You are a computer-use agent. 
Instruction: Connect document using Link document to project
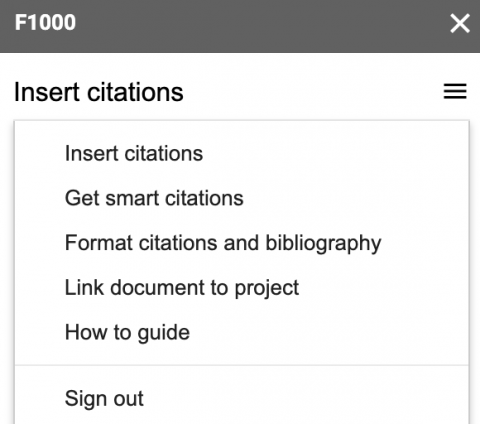click(x=242, y=288)
